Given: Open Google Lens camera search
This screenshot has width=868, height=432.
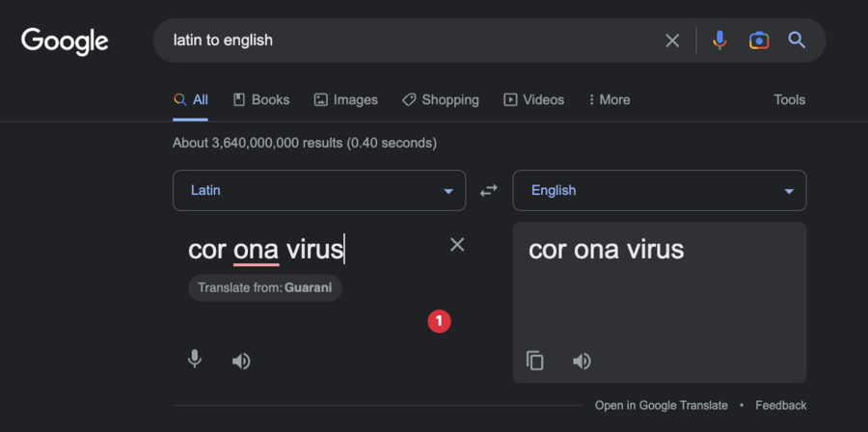Looking at the screenshot, I should (759, 40).
